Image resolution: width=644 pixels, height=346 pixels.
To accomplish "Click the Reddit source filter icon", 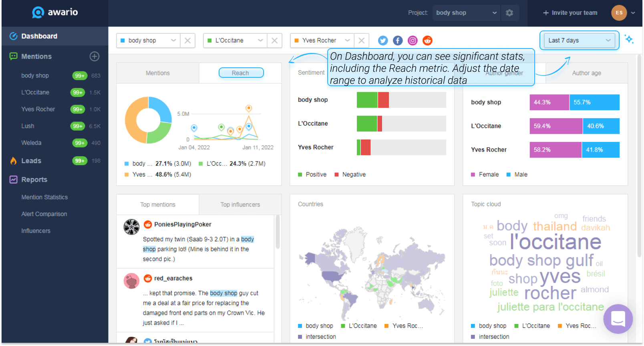I will (x=428, y=40).
